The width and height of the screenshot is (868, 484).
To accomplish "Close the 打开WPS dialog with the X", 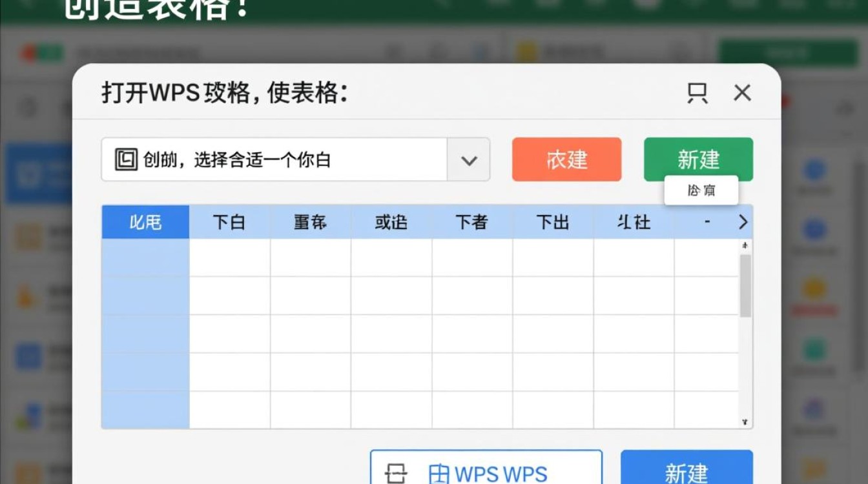I will [x=742, y=93].
